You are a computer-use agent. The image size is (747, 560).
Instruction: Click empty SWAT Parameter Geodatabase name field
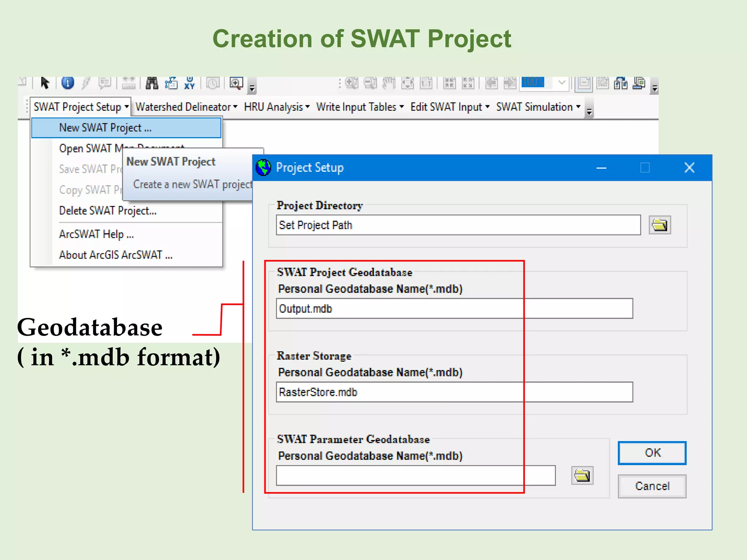416,475
